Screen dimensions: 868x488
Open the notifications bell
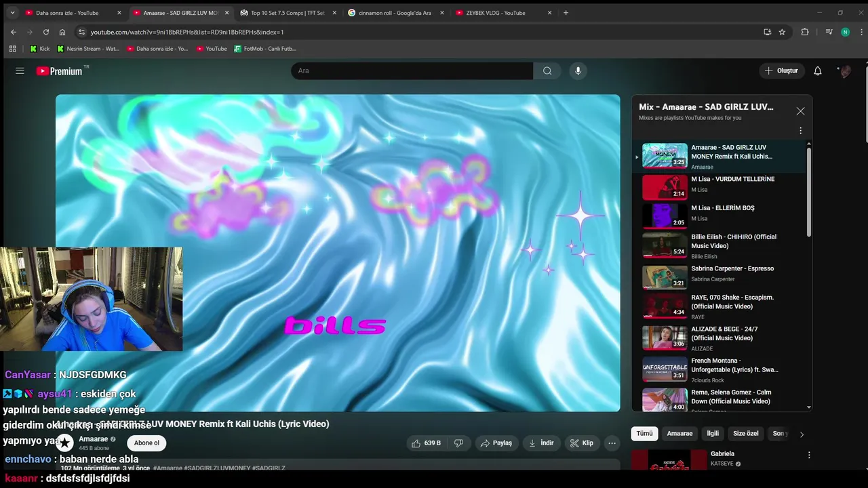818,70
